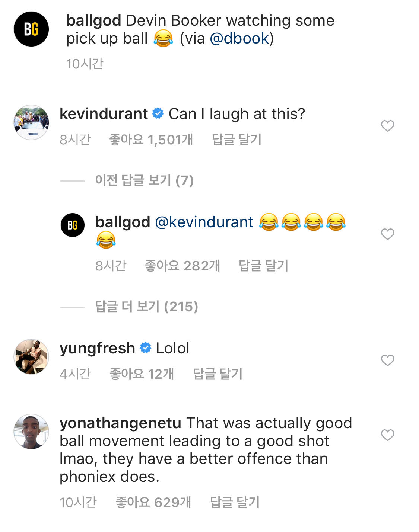This screenshot has width=419, height=532.
Task: Like yungfresh's Lolol comment heart
Action: 387,360
